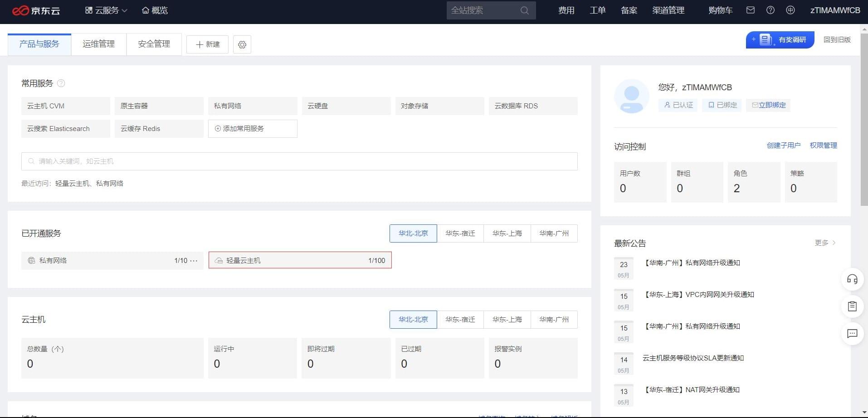Viewport: 868px width, 418px height.
Task: Click the user avatar image
Action: point(632,97)
